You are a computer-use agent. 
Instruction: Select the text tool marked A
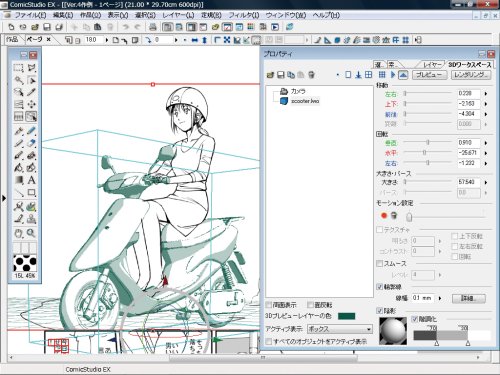coord(31,180)
